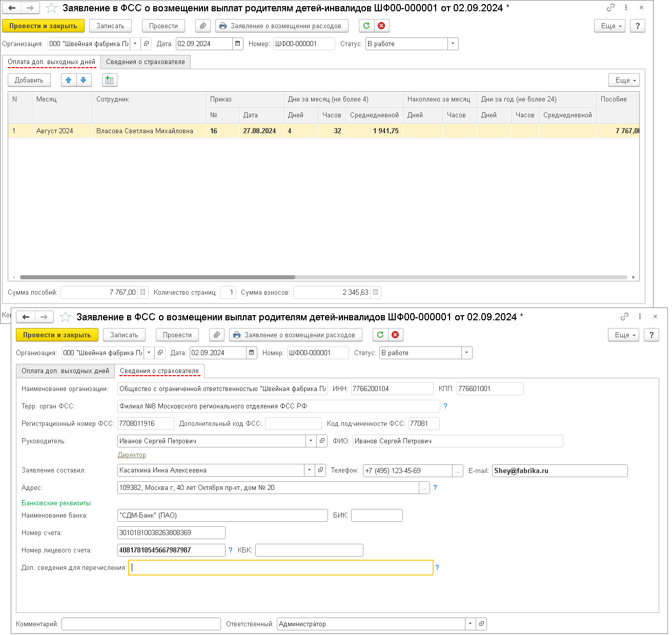Add the upper window to favorites with the star
The image size is (672, 635).
(x=51, y=8)
